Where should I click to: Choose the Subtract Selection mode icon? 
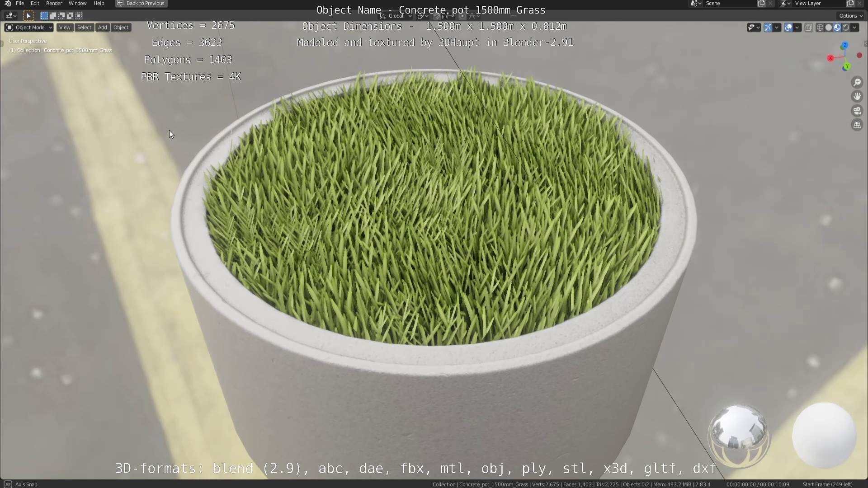[61, 16]
